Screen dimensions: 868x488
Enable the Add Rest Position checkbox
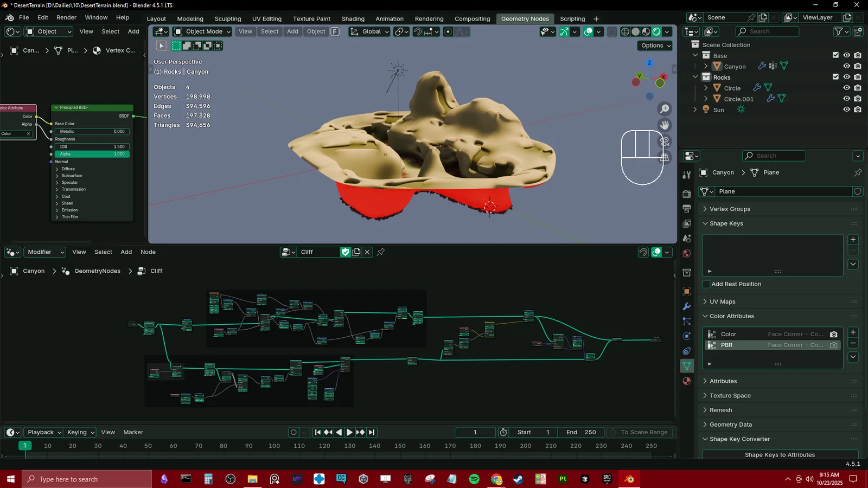point(706,284)
